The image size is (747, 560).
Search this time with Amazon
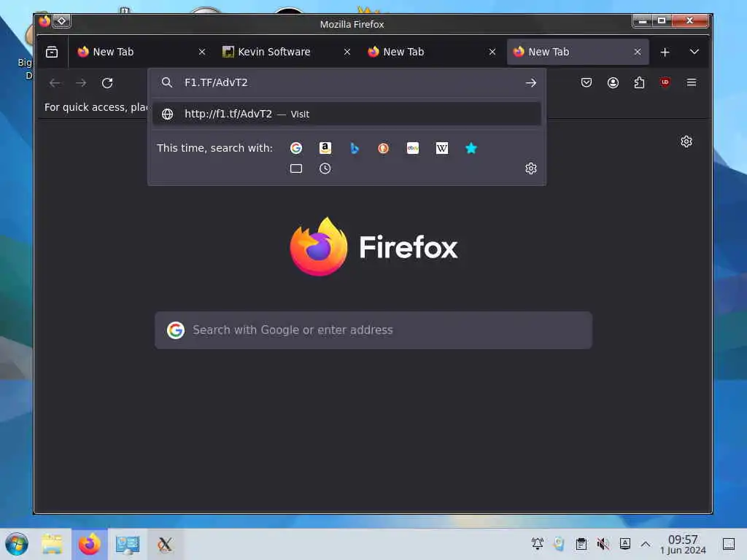coord(325,148)
